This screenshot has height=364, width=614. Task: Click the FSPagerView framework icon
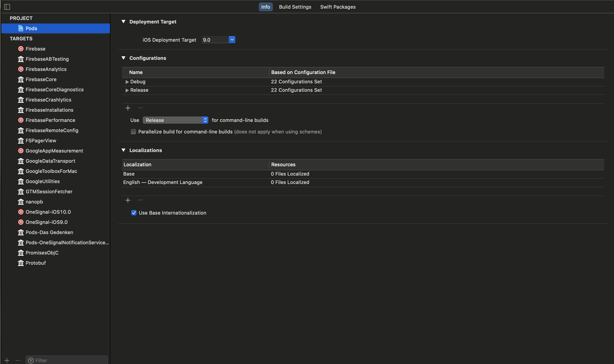21,141
